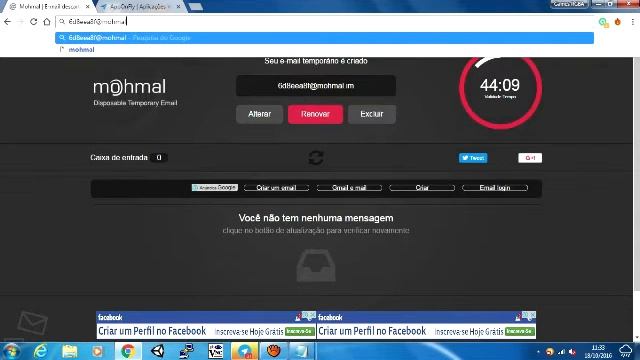Click the network computers taskbar icon

pos(187,351)
